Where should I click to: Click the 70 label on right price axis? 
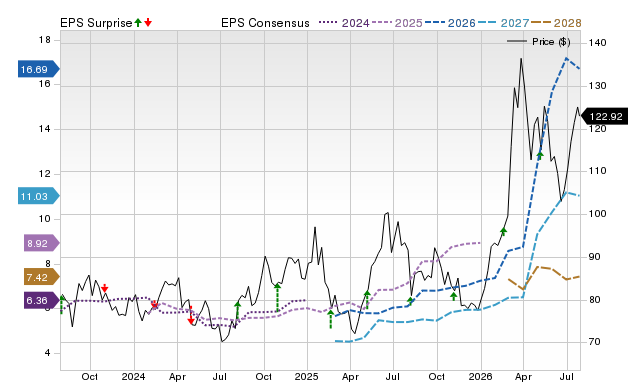[595, 342]
